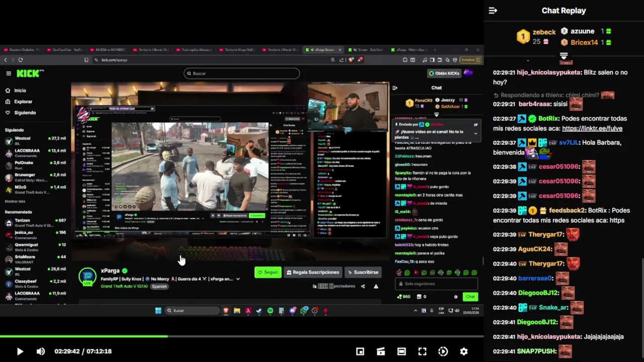Open M2cG channel in followed list
Image resolution: width=644 pixels, height=362 pixels.
coord(35,190)
